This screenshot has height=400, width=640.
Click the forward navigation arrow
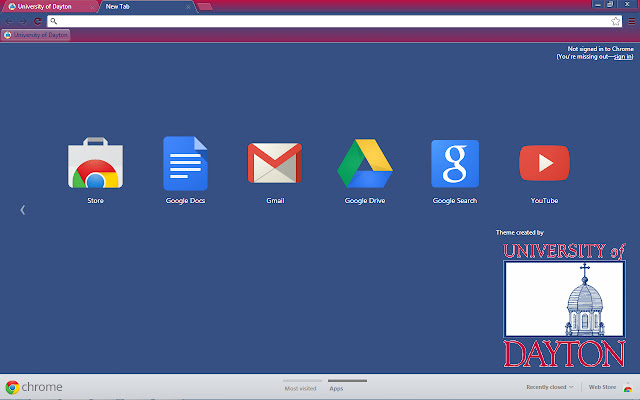(x=23, y=21)
